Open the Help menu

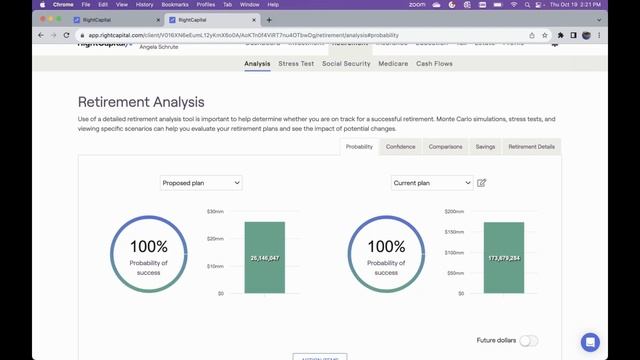pyautogui.click(x=273, y=5)
